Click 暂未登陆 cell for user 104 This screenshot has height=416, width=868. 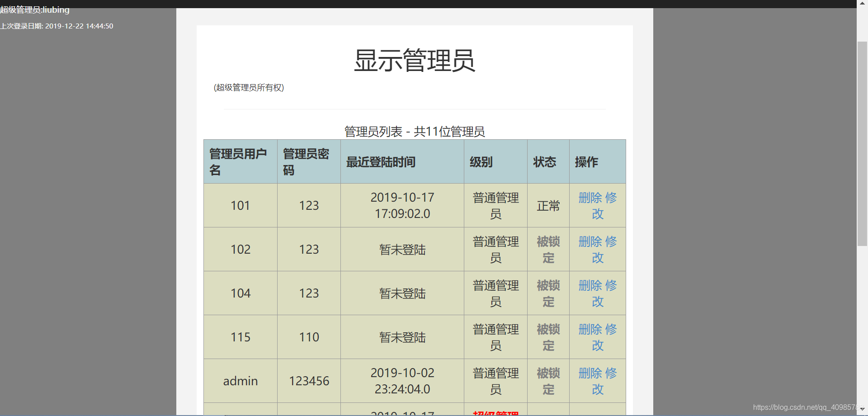[402, 293]
